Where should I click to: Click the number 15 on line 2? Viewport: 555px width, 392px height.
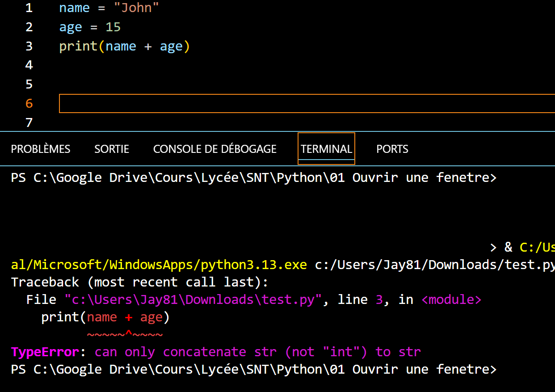coord(113,27)
